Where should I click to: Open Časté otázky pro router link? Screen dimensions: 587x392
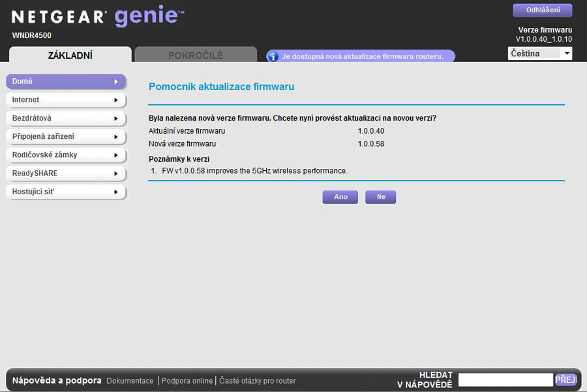257,381
